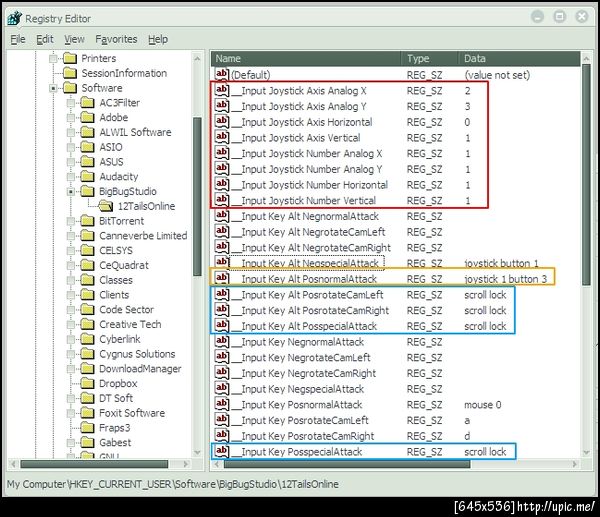
Task: Expand the Printers tree node
Action: (x=53, y=59)
